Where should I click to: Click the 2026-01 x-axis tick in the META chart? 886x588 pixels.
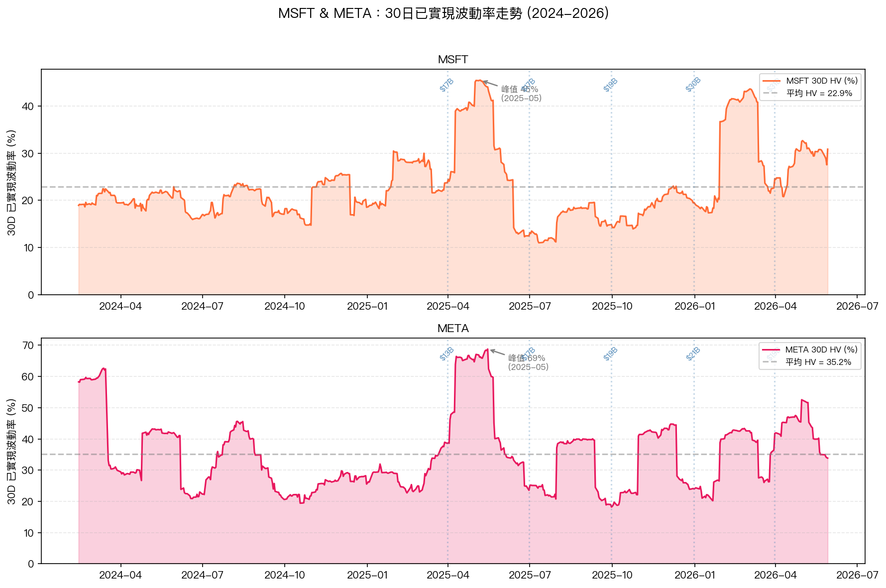694,575
